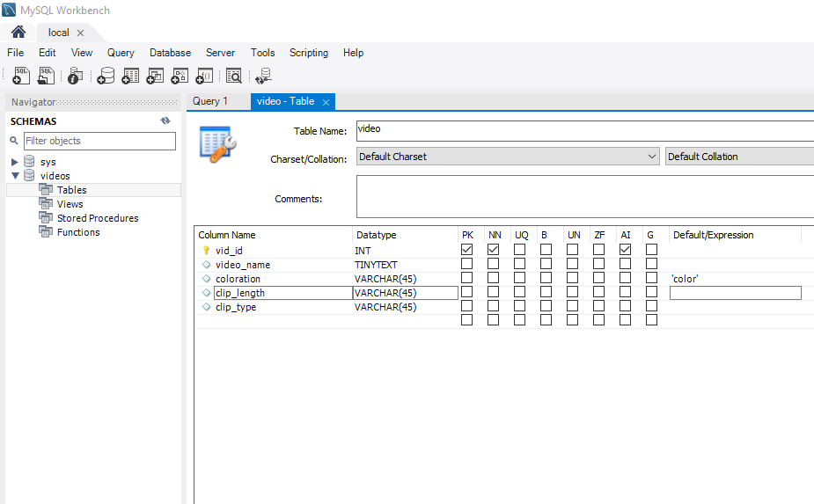Expand the sys schema
Screen dimensions: 814x504
point(15,162)
